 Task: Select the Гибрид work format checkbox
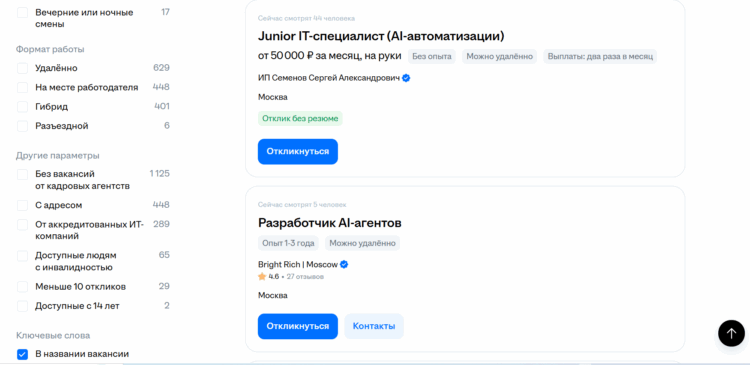coord(22,107)
